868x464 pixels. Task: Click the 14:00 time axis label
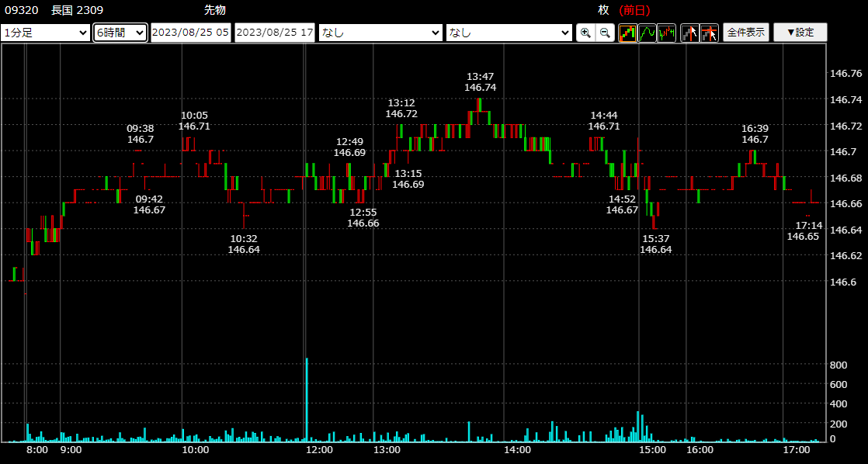click(x=518, y=449)
